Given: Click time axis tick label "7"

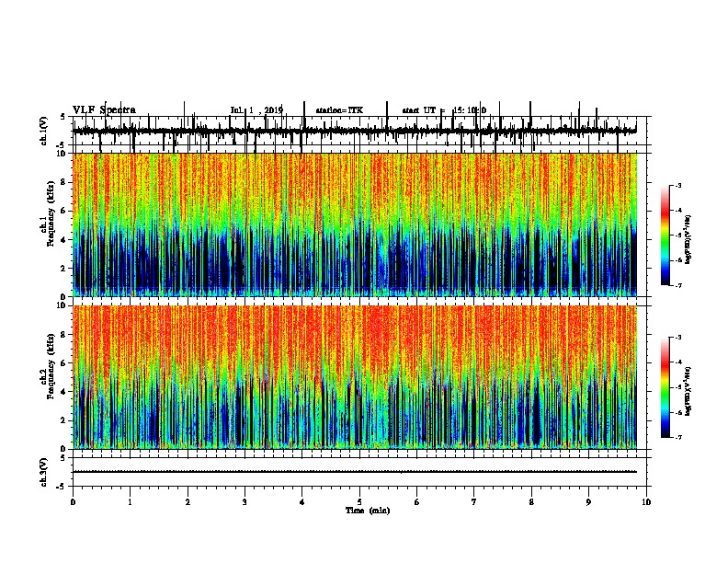Looking at the screenshot, I should click(474, 502).
